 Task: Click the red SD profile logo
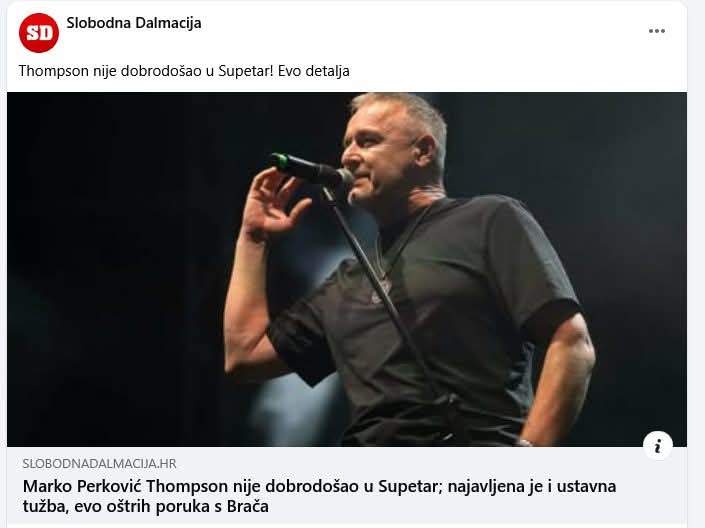click(x=39, y=33)
